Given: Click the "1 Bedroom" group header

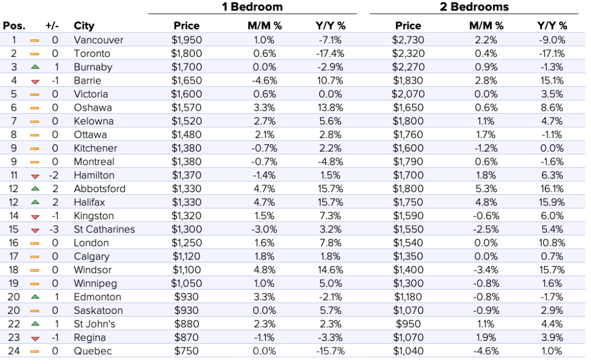Looking at the screenshot, I should tap(252, 7).
